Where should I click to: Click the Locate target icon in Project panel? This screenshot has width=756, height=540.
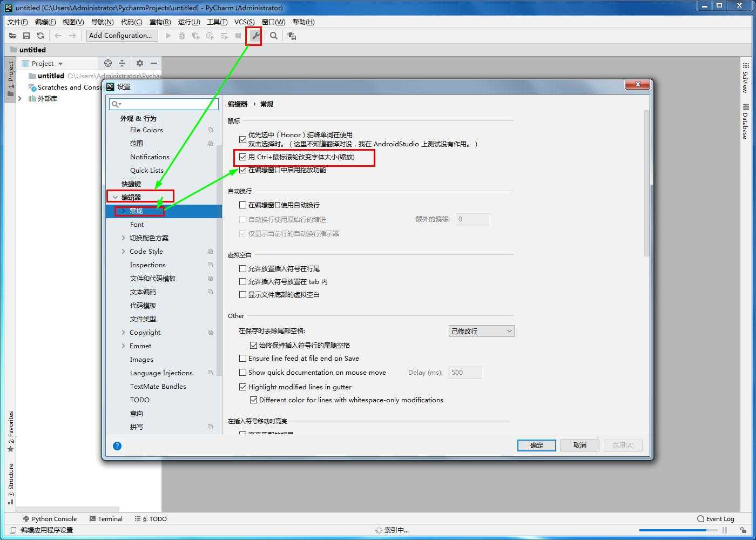[108, 63]
